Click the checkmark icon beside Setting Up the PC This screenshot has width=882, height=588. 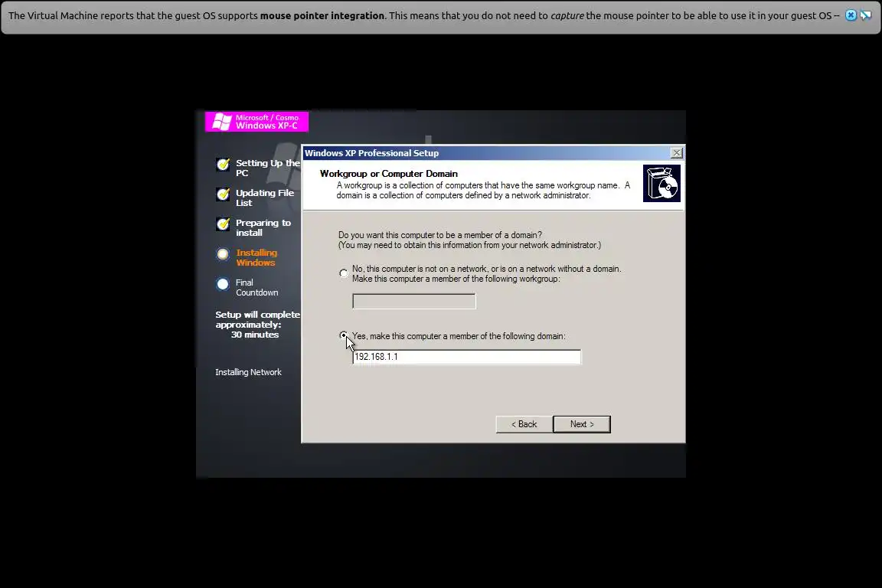pyautogui.click(x=224, y=165)
